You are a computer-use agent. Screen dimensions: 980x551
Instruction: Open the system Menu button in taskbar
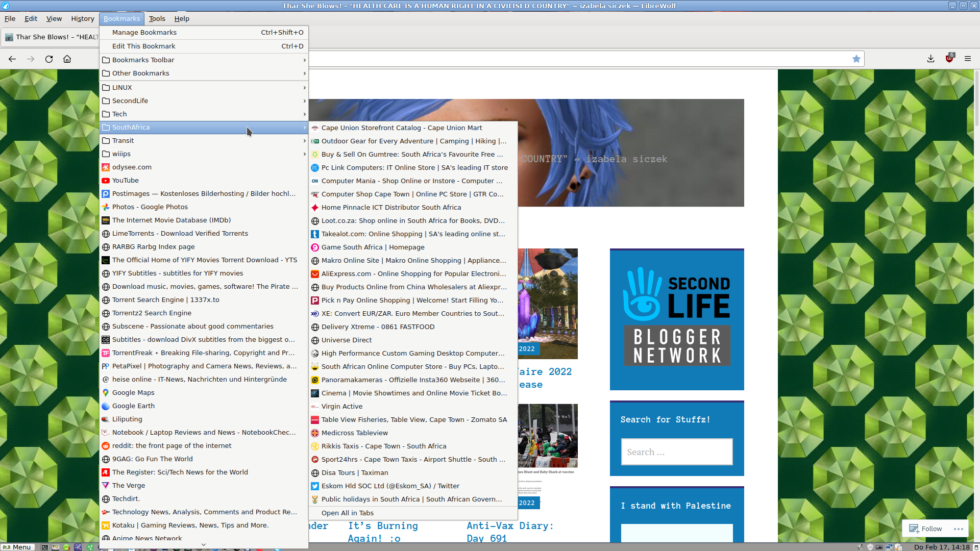[x=17, y=547]
